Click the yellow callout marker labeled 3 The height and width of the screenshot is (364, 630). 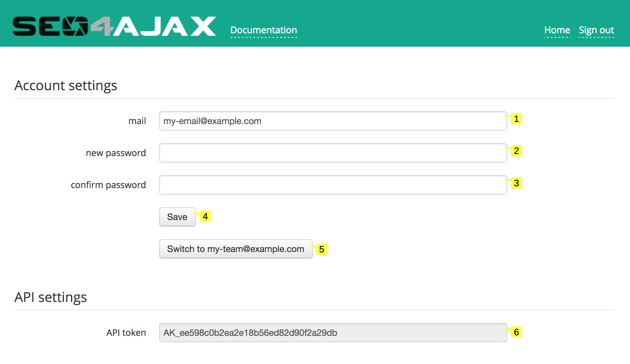[516, 183]
